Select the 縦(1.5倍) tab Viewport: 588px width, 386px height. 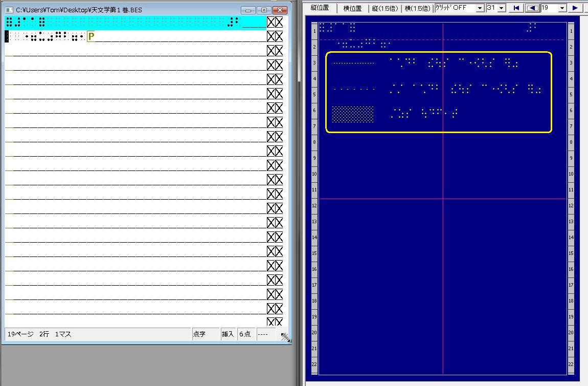click(386, 9)
